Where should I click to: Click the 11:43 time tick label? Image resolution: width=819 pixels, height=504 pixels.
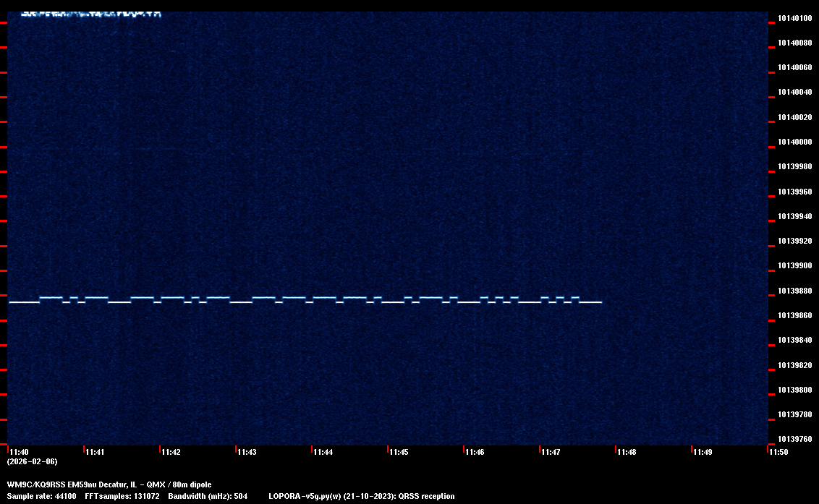point(247,452)
